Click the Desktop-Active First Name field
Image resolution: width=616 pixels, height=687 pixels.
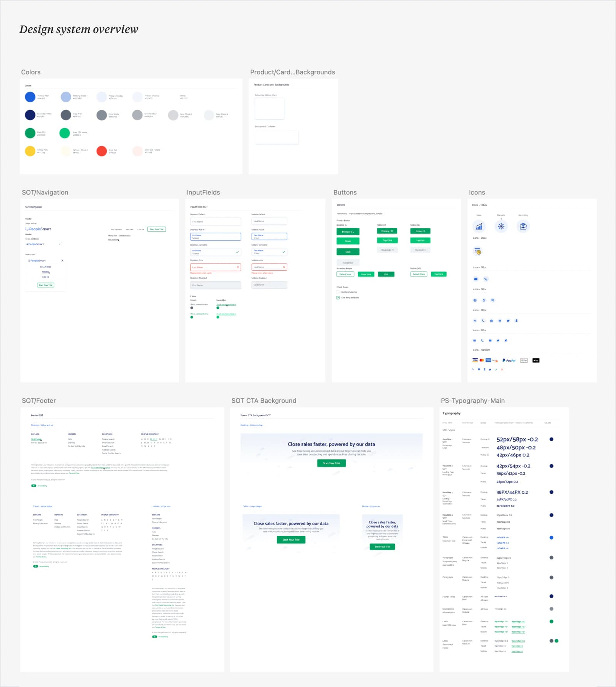point(216,236)
